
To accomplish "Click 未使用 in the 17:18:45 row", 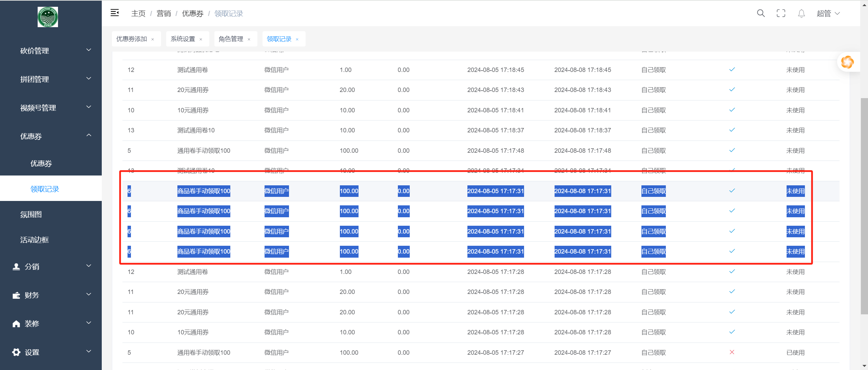I will coord(795,70).
